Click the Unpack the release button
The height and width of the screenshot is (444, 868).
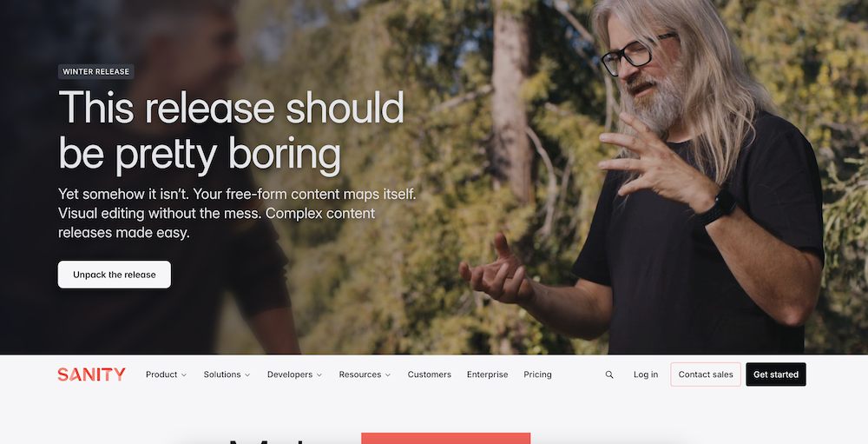coord(114,275)
